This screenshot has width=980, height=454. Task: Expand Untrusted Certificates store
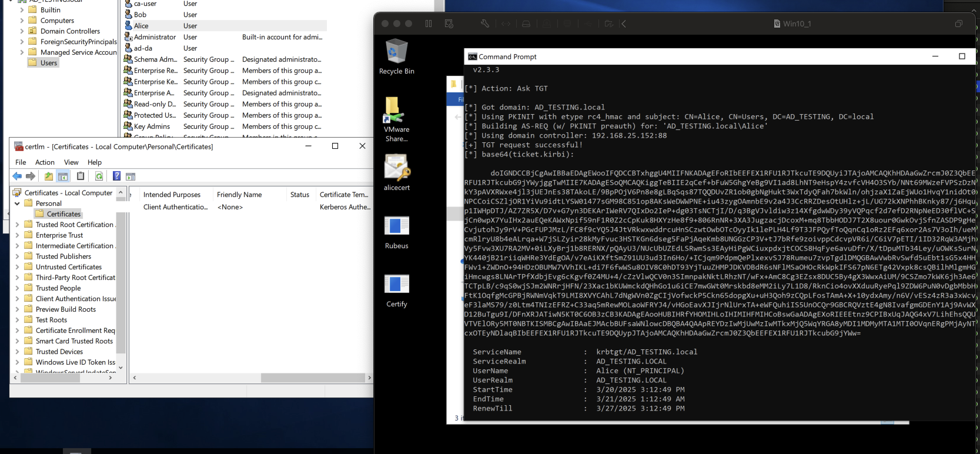click(17, 267)
